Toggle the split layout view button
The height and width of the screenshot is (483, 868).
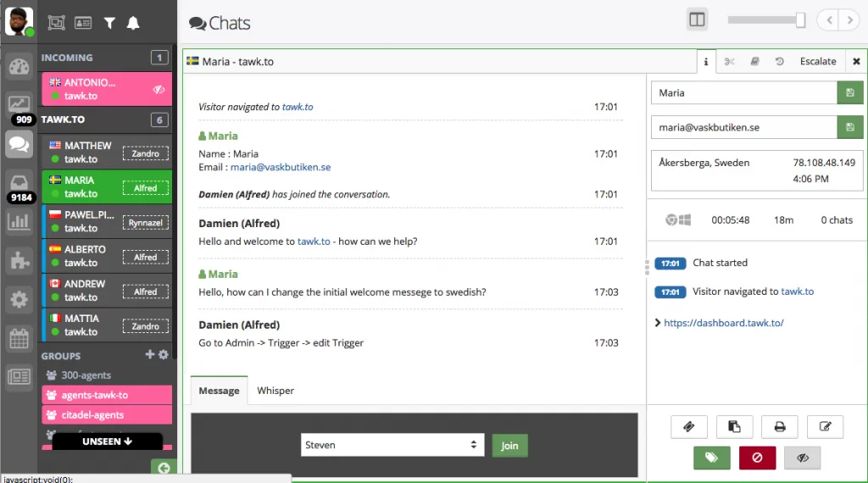click(697, 20)
